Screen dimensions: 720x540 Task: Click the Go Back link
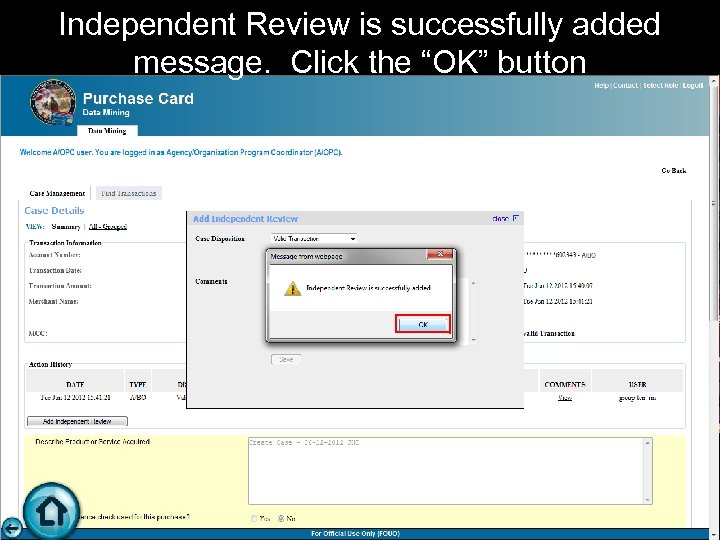coord(674,170)
